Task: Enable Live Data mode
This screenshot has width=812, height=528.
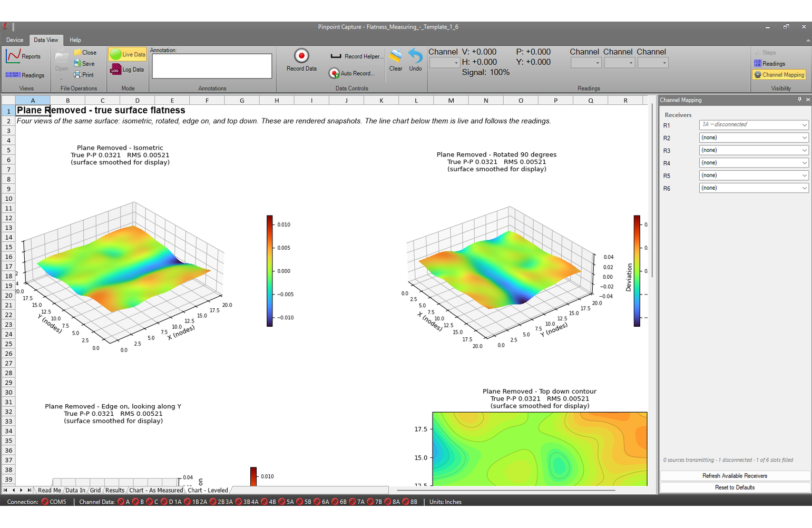Action: 128,54
